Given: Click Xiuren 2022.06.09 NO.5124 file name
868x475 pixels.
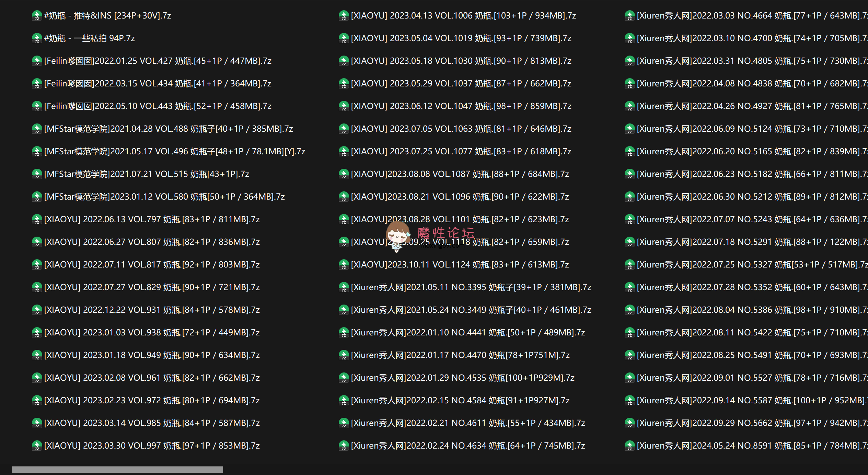Looking at the screenshot, I should coord(752,129).
